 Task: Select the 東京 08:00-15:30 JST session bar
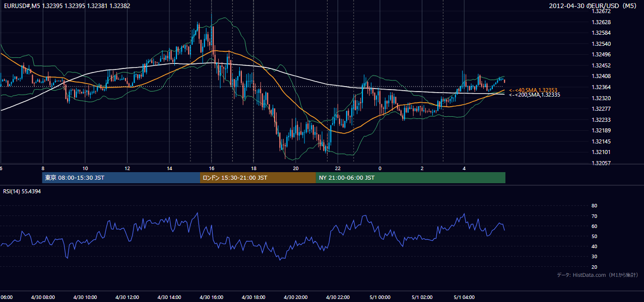[x=121, y=178]
